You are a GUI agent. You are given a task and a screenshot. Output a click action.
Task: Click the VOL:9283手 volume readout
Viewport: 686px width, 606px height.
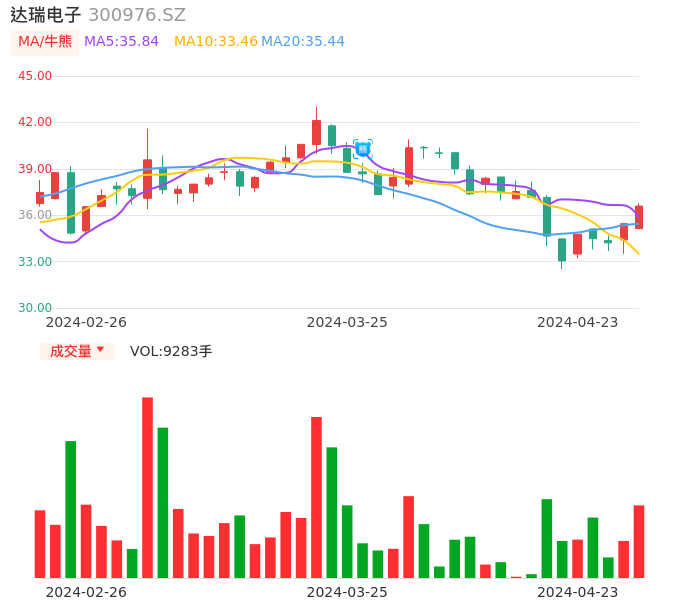171,351
